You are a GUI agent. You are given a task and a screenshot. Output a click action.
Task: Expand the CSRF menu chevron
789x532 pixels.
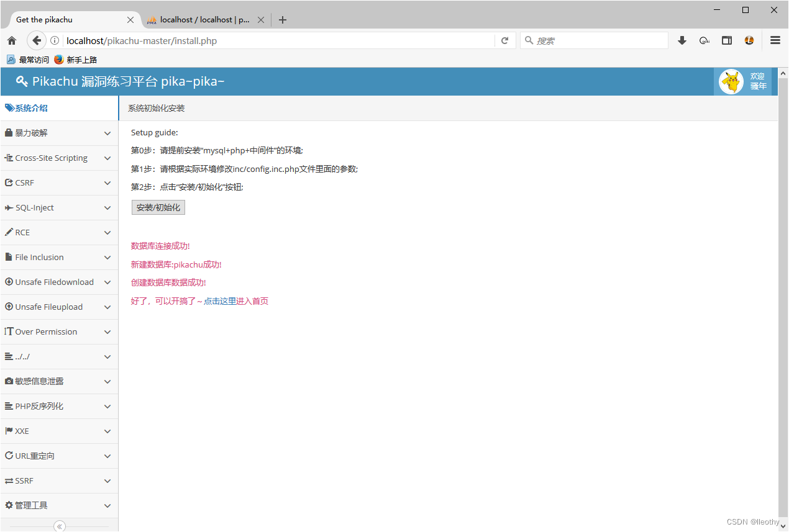pos(107,183)
